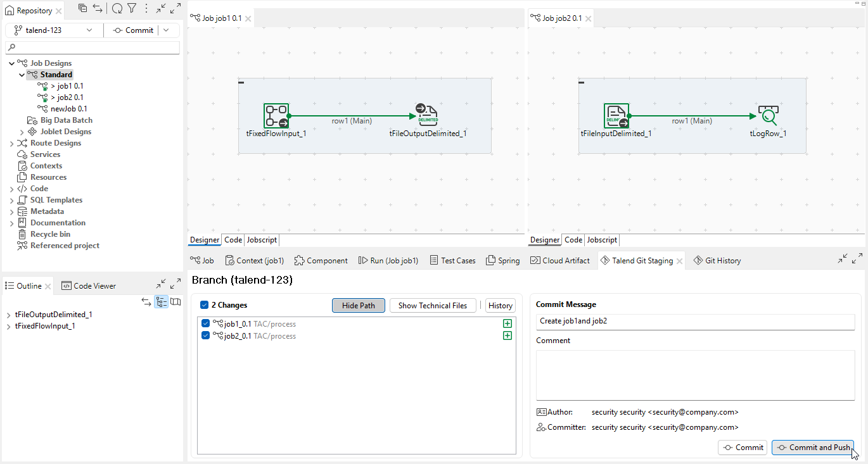Switch Outline to tree view mode
This screenshot has height=464, width=868.
[161, 302]
